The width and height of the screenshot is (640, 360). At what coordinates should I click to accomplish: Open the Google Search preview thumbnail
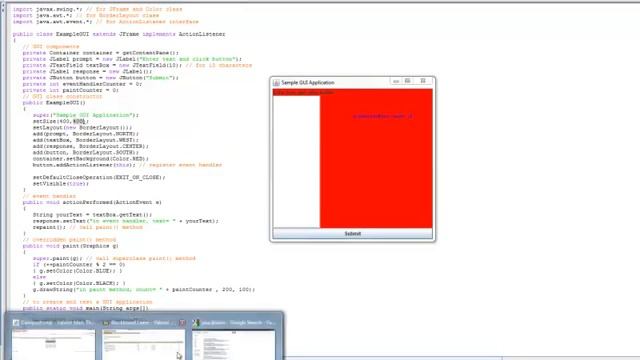[234, 345]
